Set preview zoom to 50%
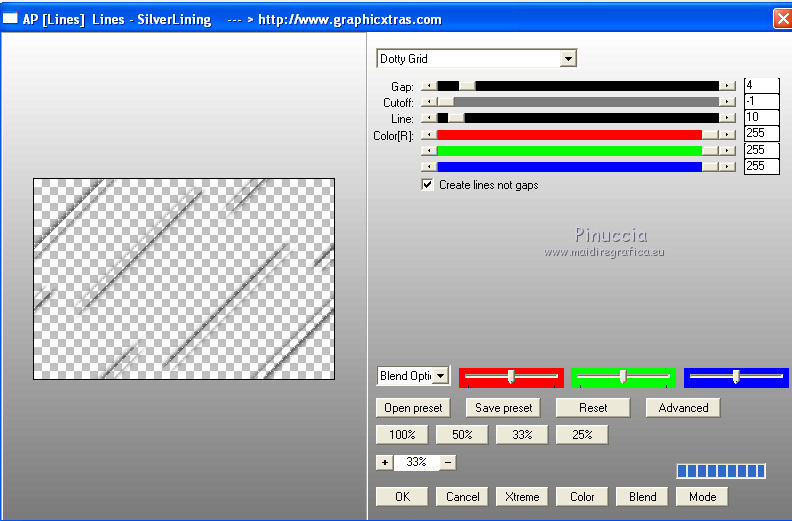 pyautogui.click(x=462, y=435)
